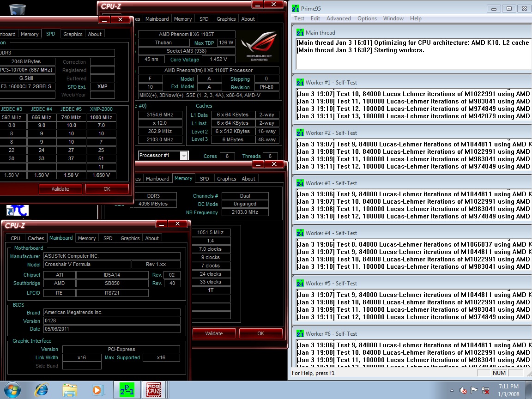This screenshot has width=532, height=399.
Task: Select Graphics tab in the CPU info window
Action: pyautogui.click(x=226, y=19)
